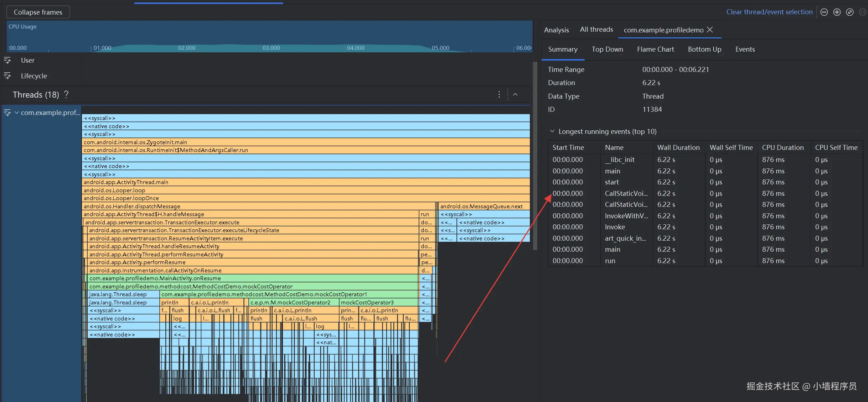Collapse the com.example.prof thread chevron
Screen dimensions: 868x402
pos(16,113)
